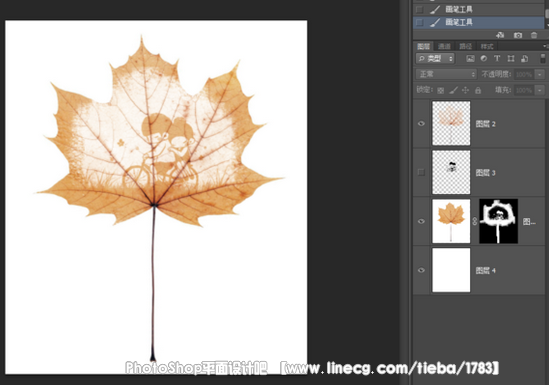Delete current history state with trash icon
The image size is (549, 385).
tap(534, 35)
